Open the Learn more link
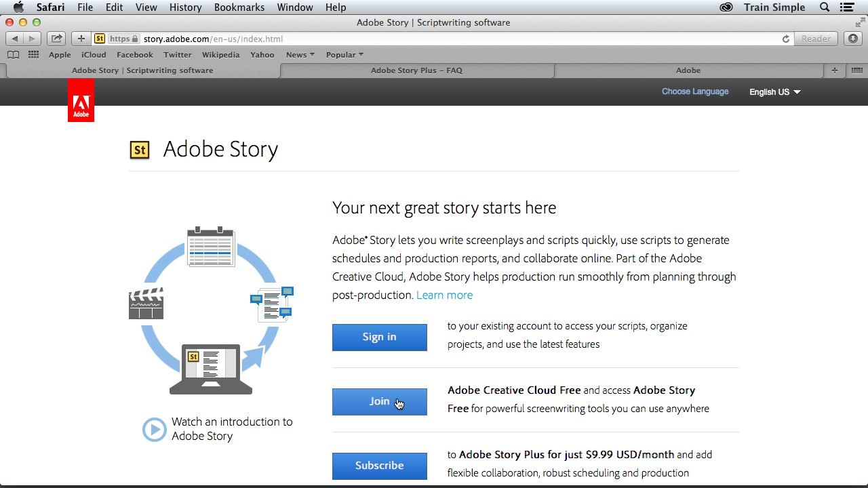868x488 pixels. click(x=444, y=295)
